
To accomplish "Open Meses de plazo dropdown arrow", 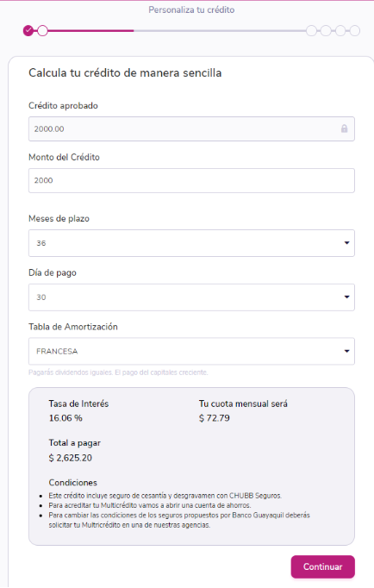I will 346,243.
